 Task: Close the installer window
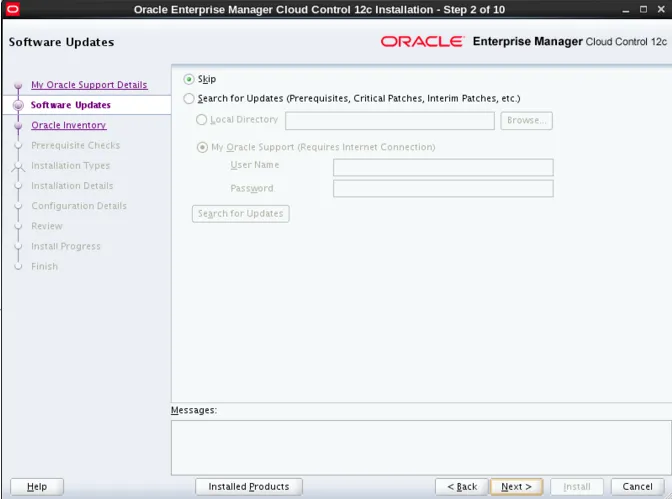click(661, 9)
